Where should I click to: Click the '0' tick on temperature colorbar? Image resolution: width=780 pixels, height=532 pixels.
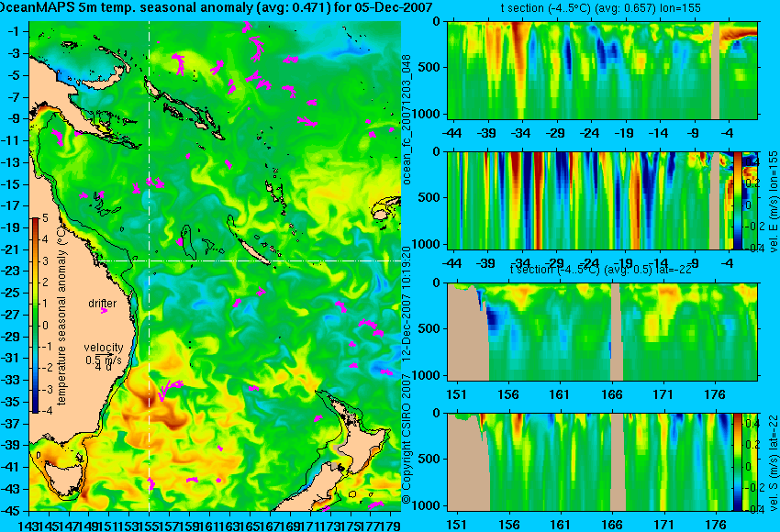point(45,326)
